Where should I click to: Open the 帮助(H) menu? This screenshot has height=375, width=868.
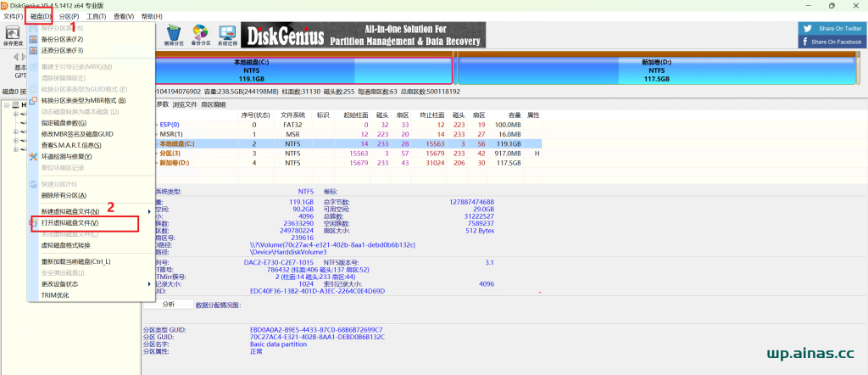[153, 17]
